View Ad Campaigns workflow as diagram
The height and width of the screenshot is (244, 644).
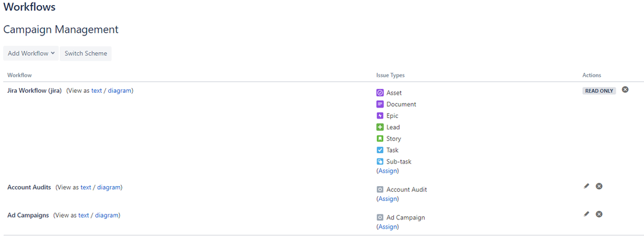[x=107, y=215]
